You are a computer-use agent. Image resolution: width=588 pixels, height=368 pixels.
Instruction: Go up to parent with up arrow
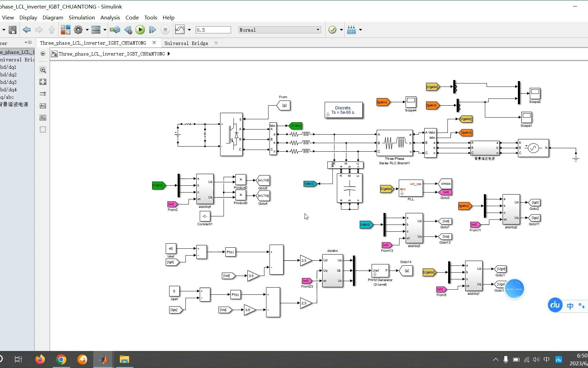(x=52, y=30)
